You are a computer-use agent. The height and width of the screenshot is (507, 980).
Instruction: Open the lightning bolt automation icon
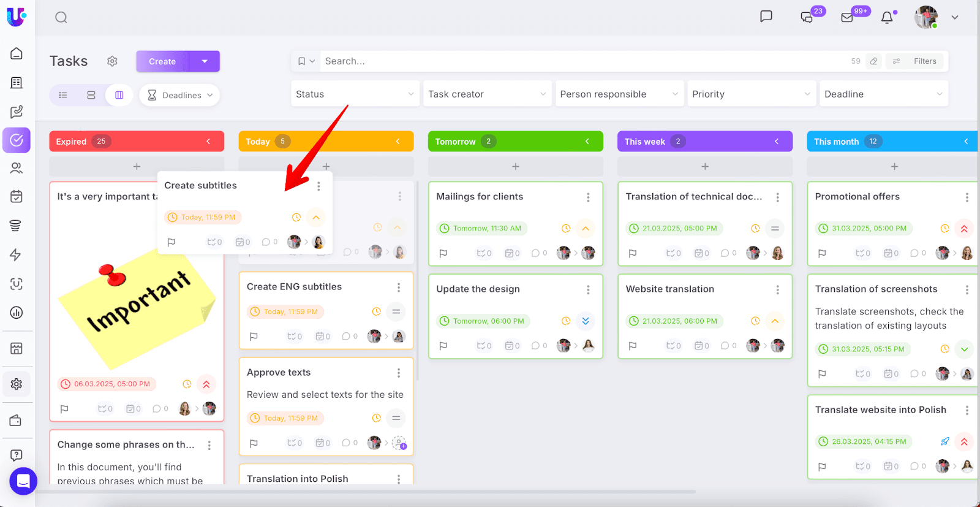[x=17, y=255]
